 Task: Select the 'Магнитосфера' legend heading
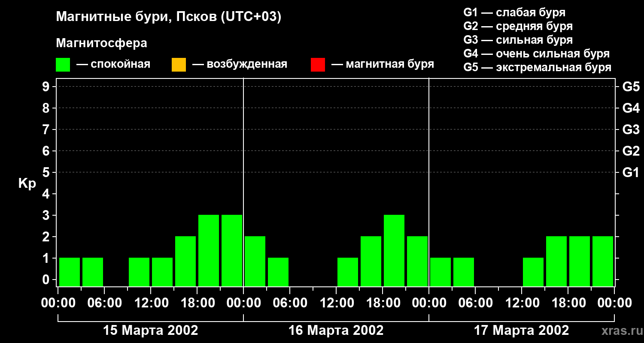click(x=101, y=43)
